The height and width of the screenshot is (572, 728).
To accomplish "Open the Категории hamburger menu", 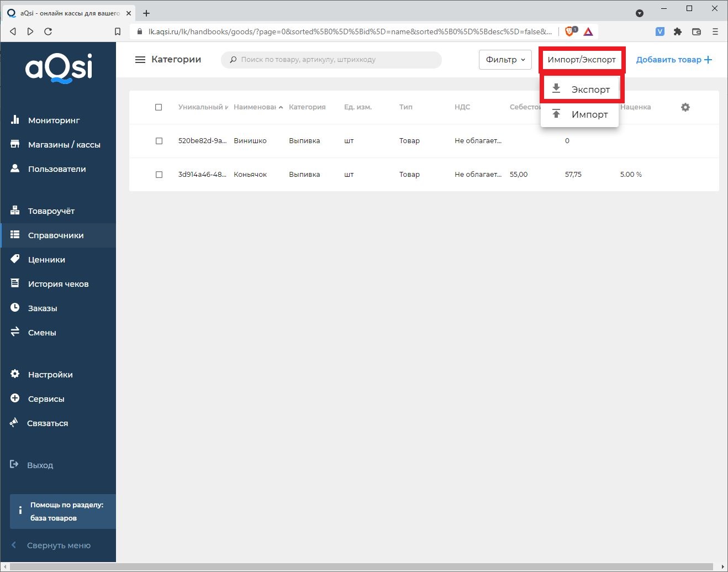I will [140, 60].
